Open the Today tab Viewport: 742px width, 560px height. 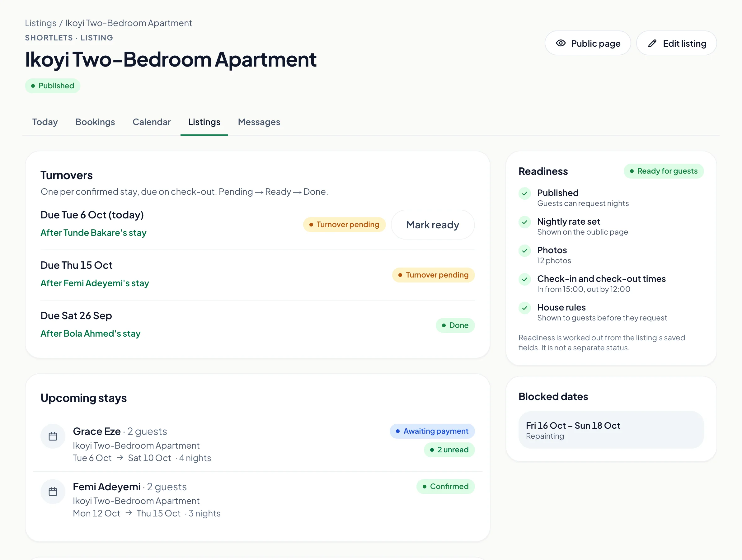point(45,122)
